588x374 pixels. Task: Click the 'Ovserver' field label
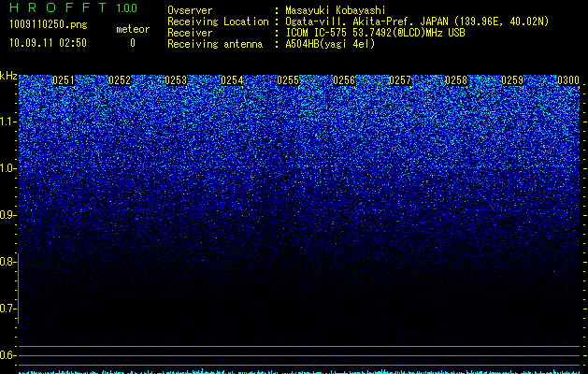click(190, 10)
